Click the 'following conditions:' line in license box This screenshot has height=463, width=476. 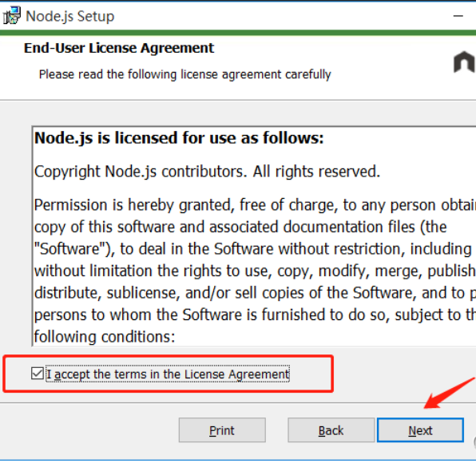point(105,337)
